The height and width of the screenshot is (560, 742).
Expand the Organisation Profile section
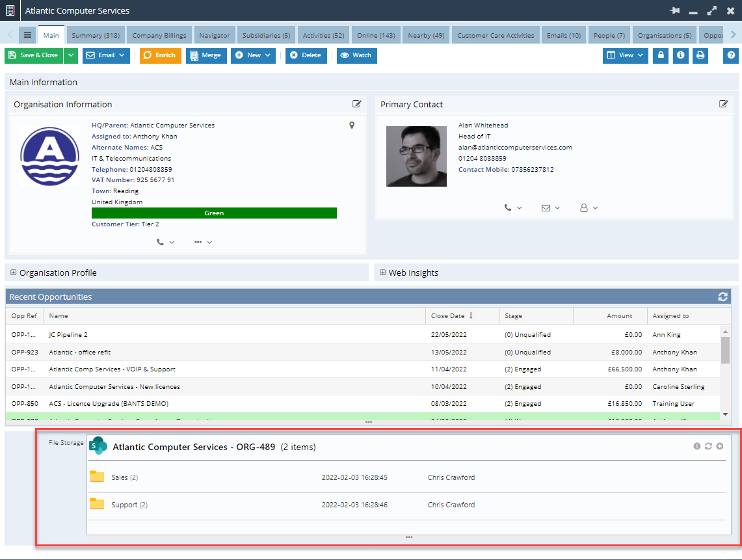(x=13, y=273)
